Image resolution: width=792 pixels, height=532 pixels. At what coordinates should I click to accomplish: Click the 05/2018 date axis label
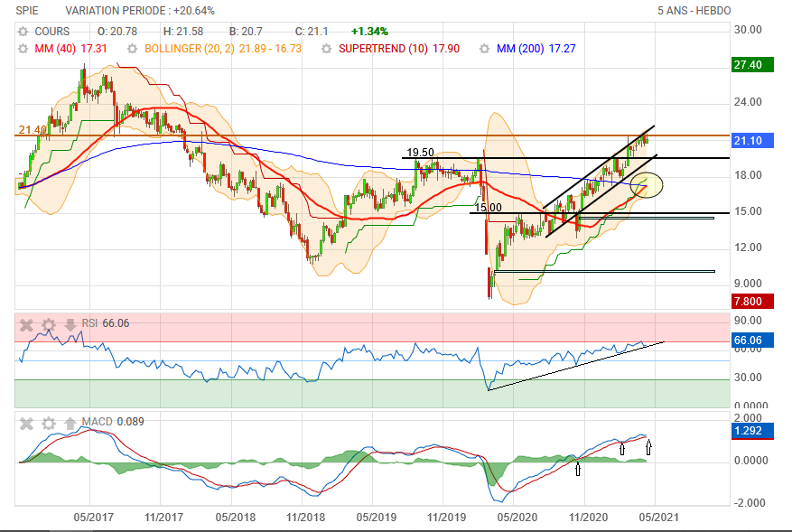236,518
